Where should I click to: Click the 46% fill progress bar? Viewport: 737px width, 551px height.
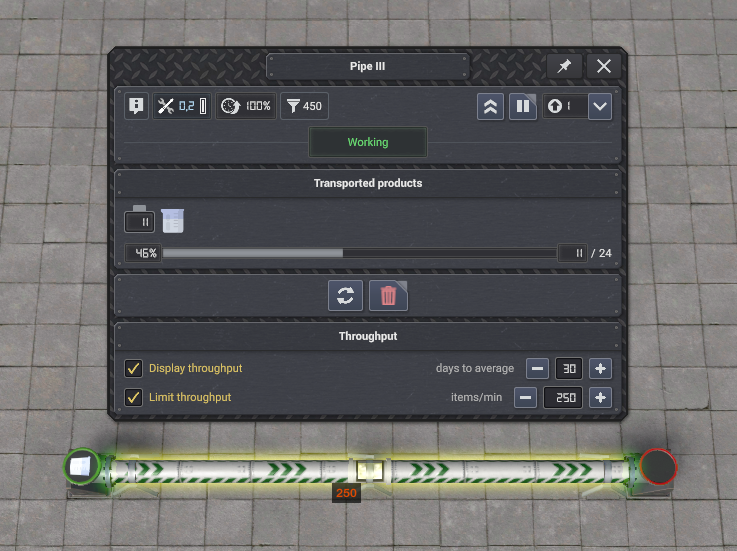coord(360,253)
